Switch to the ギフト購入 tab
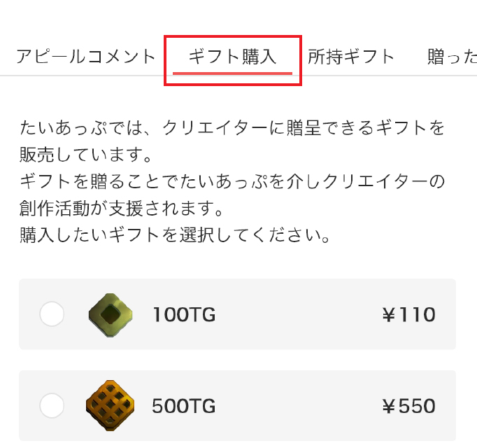The height and width of the screenshot is (448, 477). [232, 57]
